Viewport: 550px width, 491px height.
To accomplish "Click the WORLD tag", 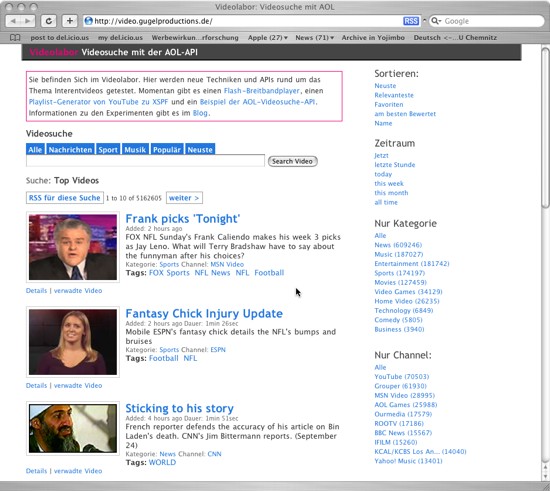I will pos(162,462).
